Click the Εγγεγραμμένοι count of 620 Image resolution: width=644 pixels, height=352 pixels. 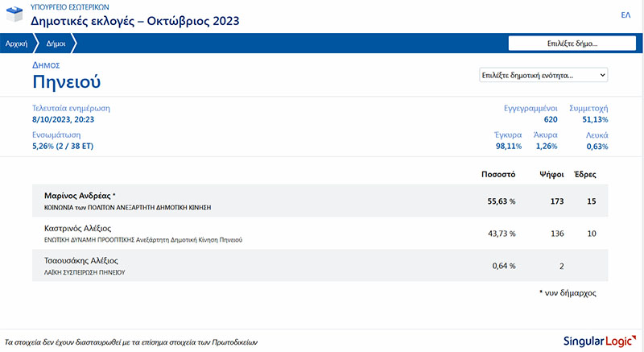pos(551,119)
